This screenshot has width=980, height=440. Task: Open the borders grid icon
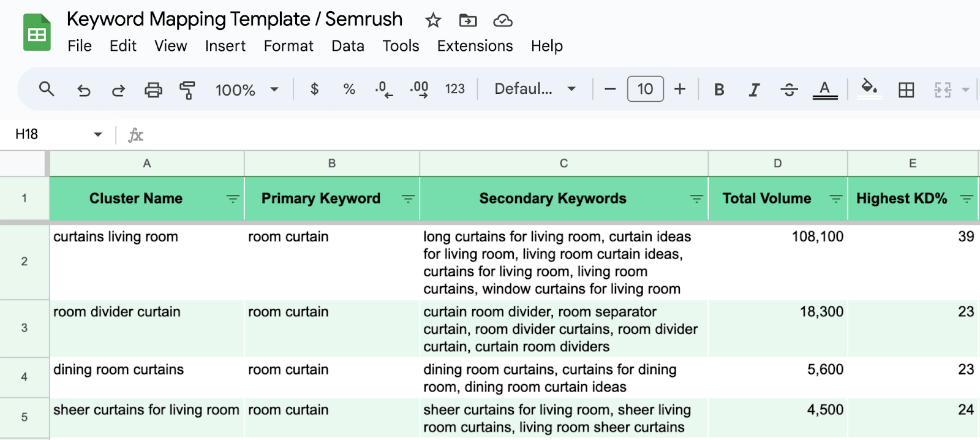(906, 90)
